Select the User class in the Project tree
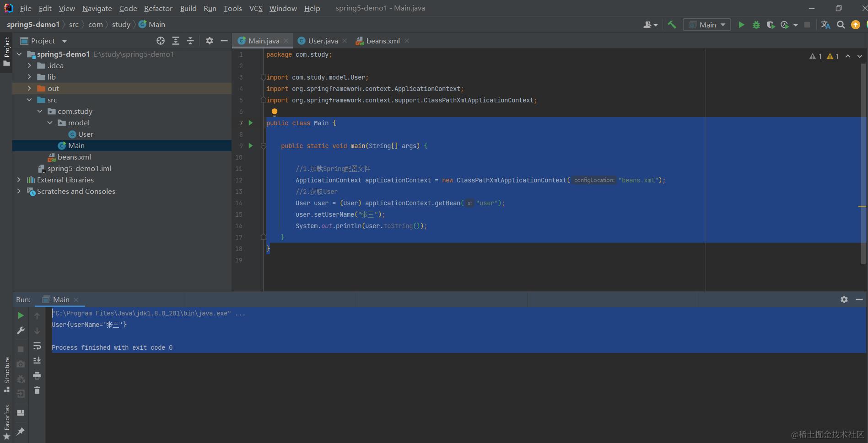Image resolution: width=868 pixels, height=443 pixels. [86, 134]
